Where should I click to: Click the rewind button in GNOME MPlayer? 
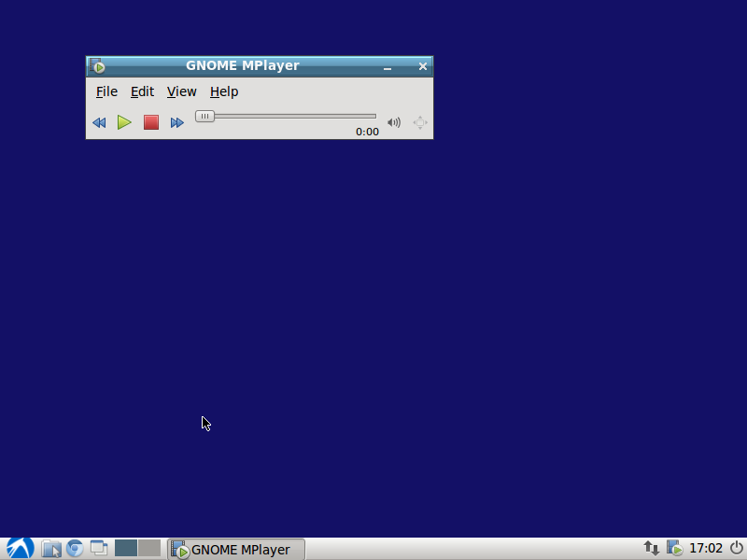point(99,123)
